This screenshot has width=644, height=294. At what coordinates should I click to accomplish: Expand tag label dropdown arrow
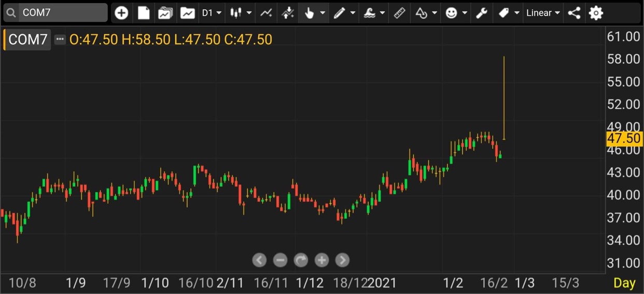pos(516,13)
